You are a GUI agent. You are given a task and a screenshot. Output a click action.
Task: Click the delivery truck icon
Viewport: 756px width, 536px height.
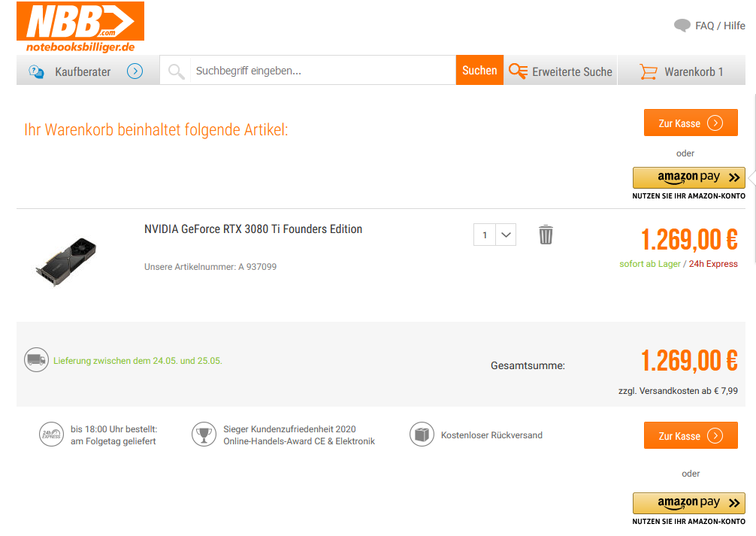tap(36, 360)
